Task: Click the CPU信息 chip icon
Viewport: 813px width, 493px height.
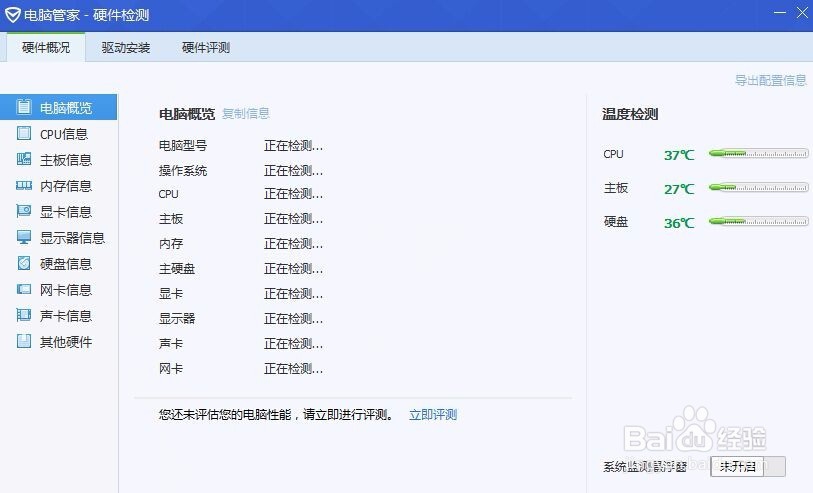Action: point(24,133)
